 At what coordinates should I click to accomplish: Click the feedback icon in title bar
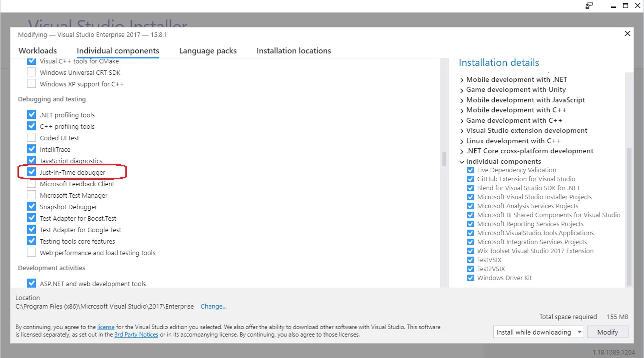pyautogui.click(x=590, y=5)
